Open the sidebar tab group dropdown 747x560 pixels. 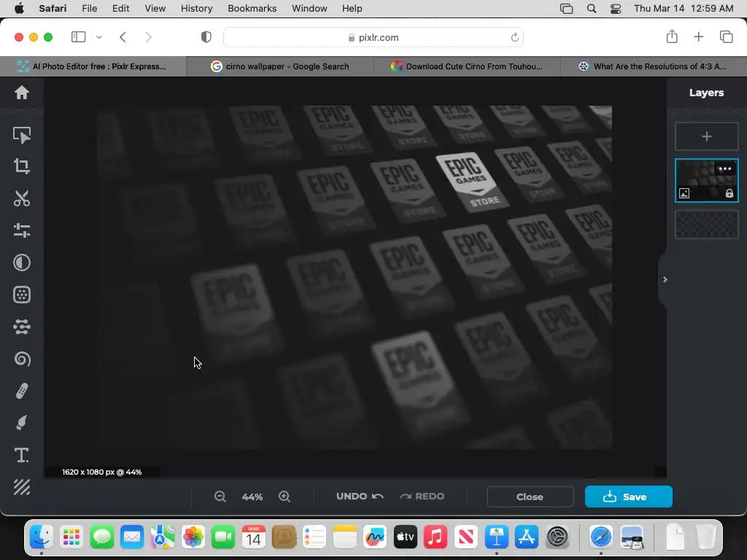click(99, 37)
